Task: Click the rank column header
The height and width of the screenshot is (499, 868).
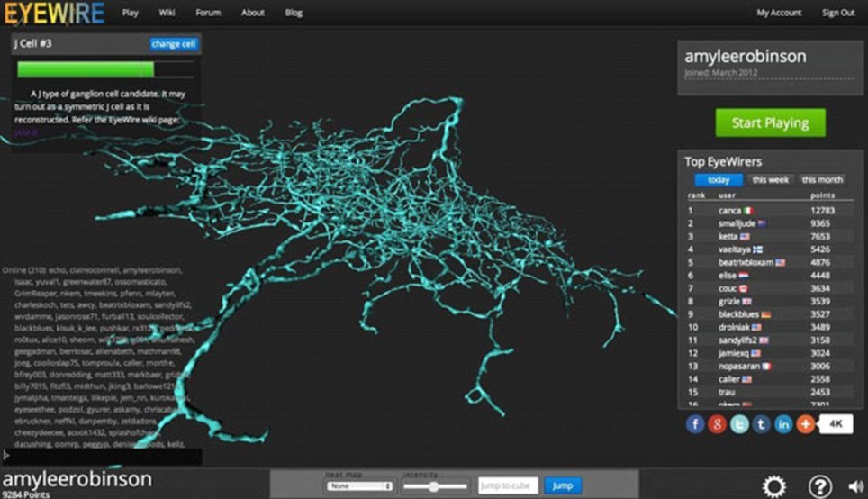Action: (x=696, y=195)
